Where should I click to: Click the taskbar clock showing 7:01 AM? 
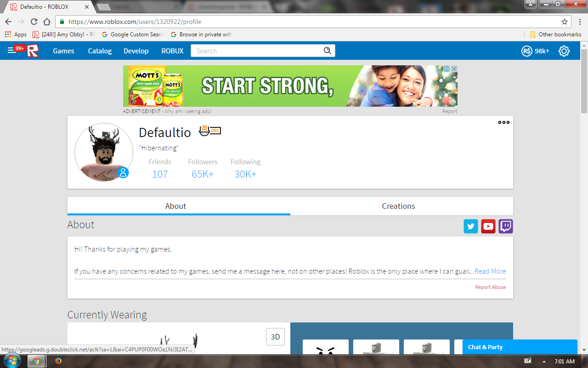click(x=565, y=361)
